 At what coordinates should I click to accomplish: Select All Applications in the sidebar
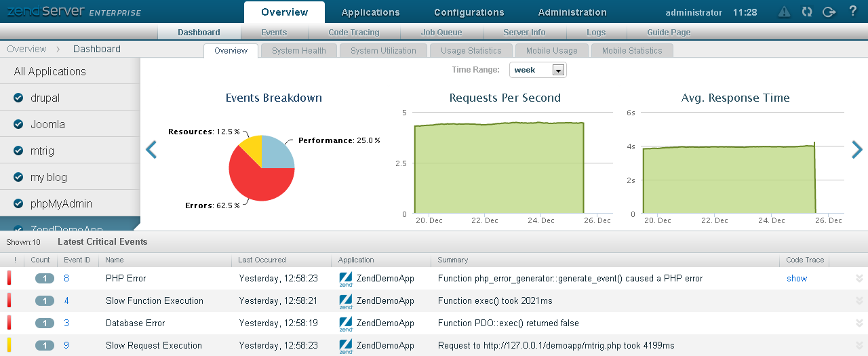pyautogui.click(x=50, y=71)
